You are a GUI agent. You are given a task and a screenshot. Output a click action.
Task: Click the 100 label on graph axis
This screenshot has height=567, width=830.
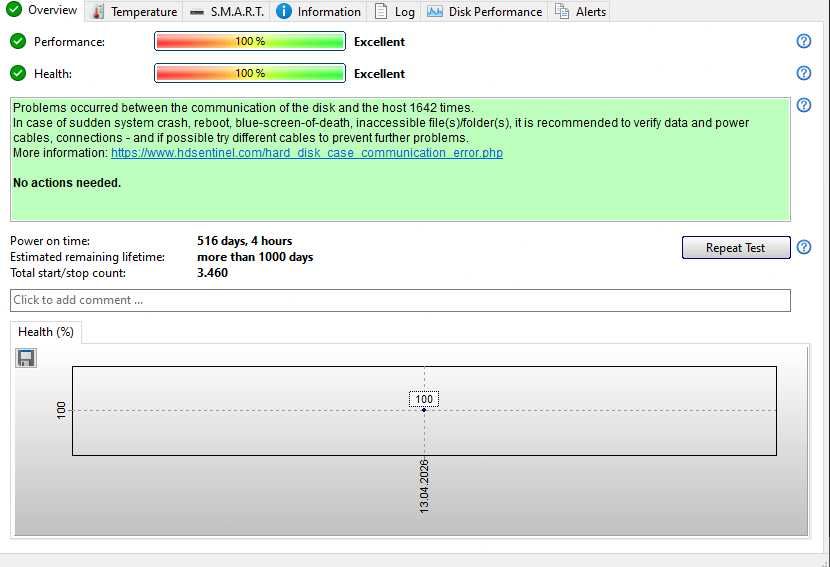click(61, 410)
